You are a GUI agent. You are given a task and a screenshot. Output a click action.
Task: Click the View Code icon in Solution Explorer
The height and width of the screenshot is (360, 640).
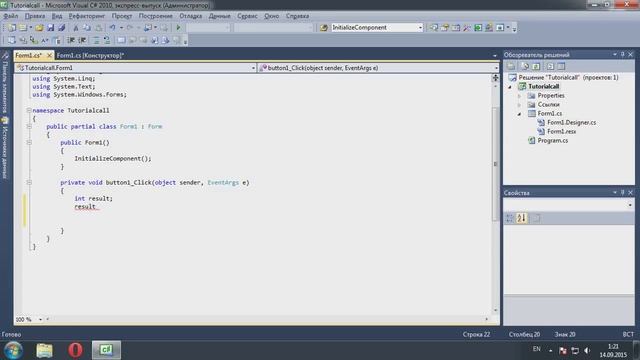pos(550,66)
